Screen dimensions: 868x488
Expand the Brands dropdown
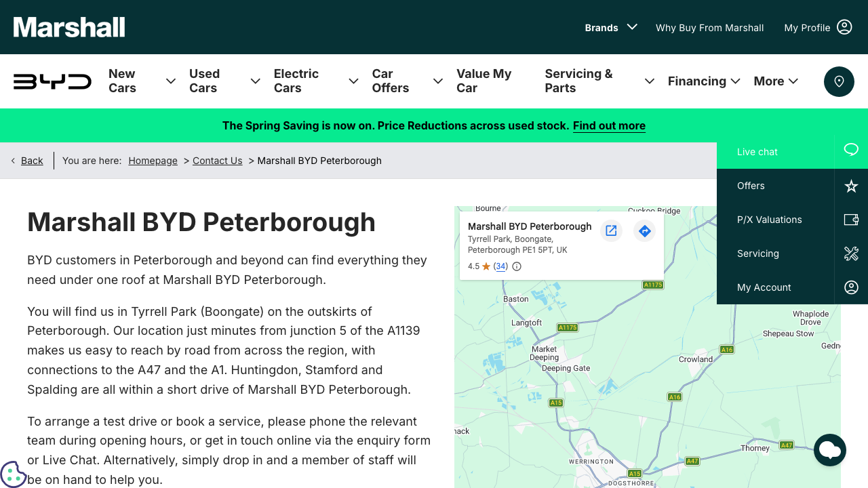click(611, 28)
